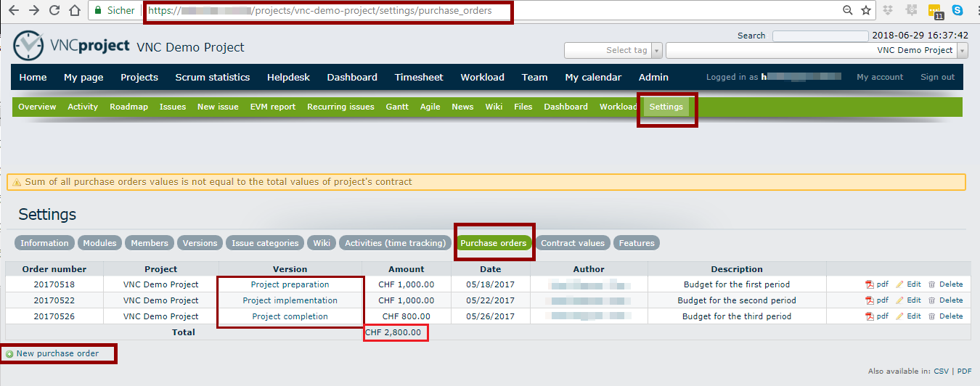Image resolution: width=980 pixels, height=386 pixels.
Task: Switch to project Overview tab
Action: click(37, 107)
